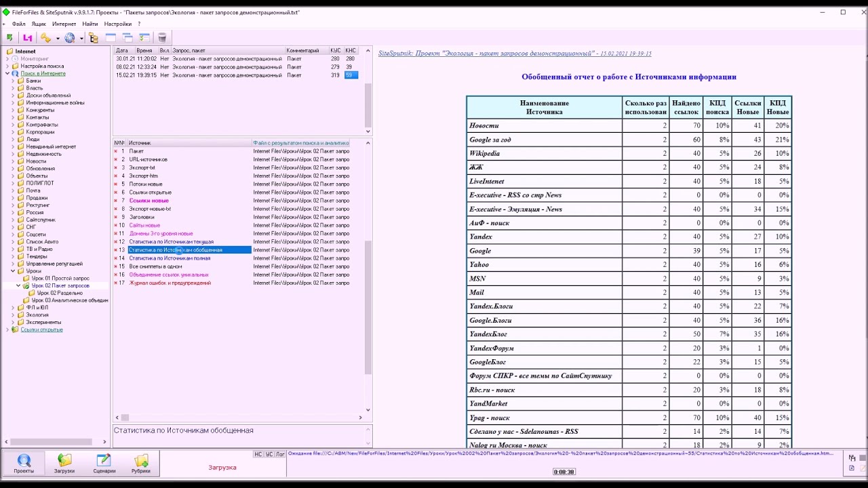Screen dimensions: 868x488
Task: Open the Проекты panel button
Action: 24,464
